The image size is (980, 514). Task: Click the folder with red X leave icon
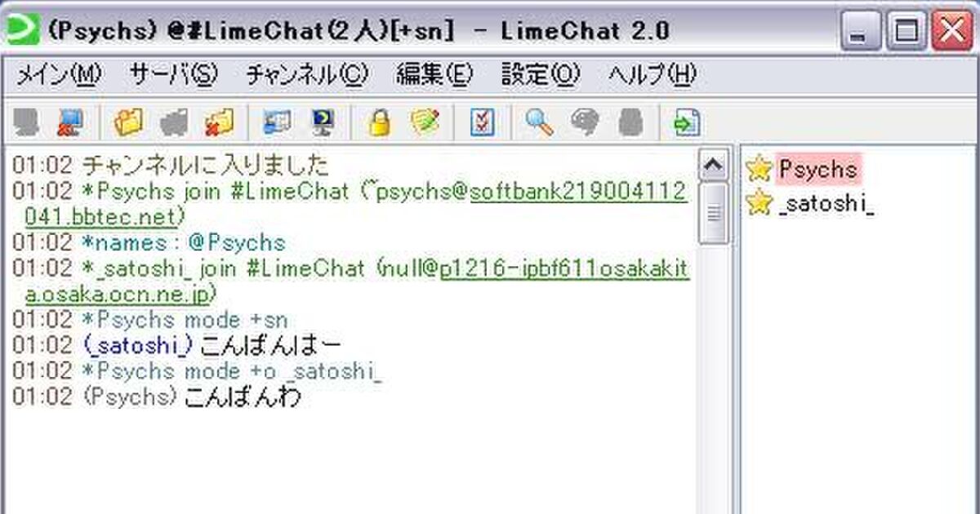pyautogui.click(x=219, y=122)
